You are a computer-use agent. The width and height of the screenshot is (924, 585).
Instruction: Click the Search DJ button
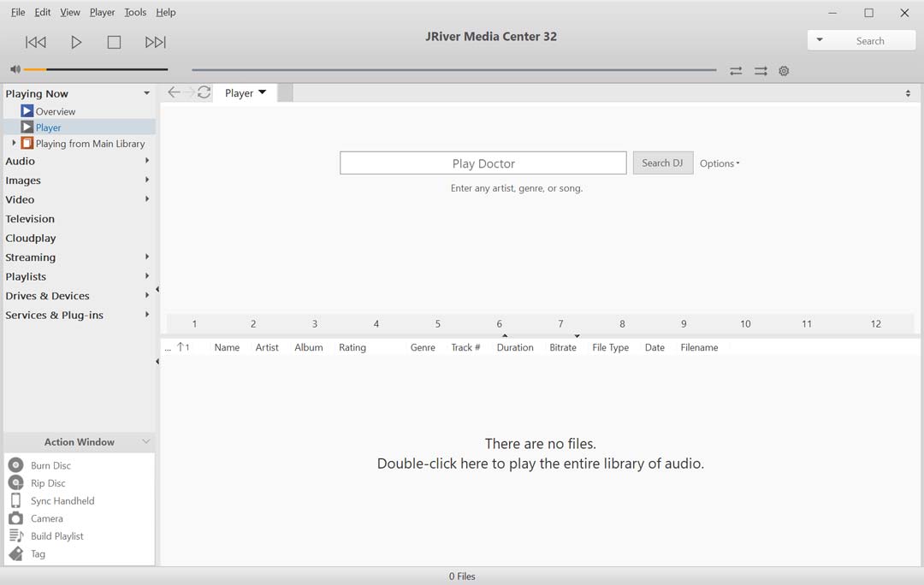point(663,162)
